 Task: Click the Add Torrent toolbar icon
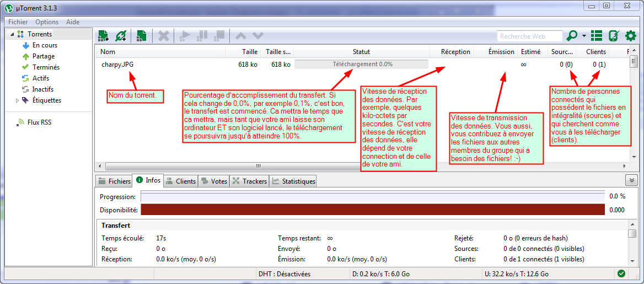[x=104, y=36]
